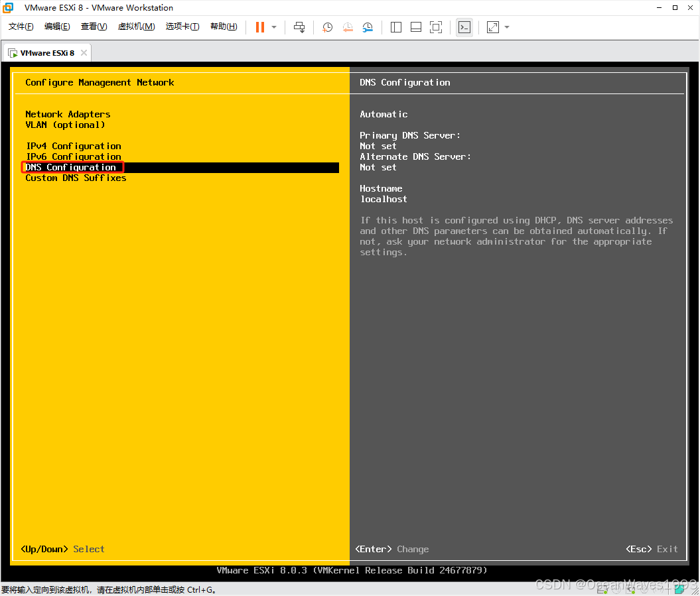The width and height of the screenshot is (700, 596).
Task: Click the console view icon
Action: point(464,27)
